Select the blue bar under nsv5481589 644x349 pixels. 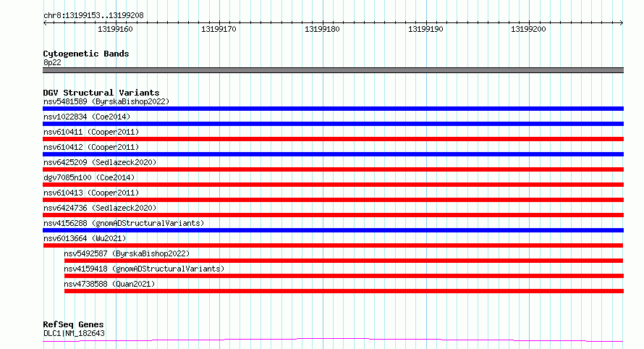[x=333, y=109]
